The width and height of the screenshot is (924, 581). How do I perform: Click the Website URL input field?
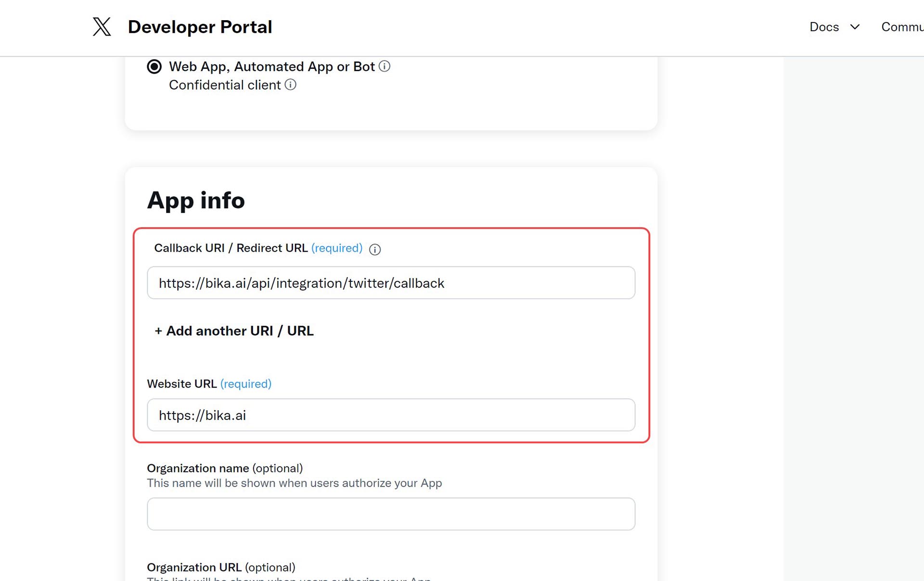coord(390,414)
